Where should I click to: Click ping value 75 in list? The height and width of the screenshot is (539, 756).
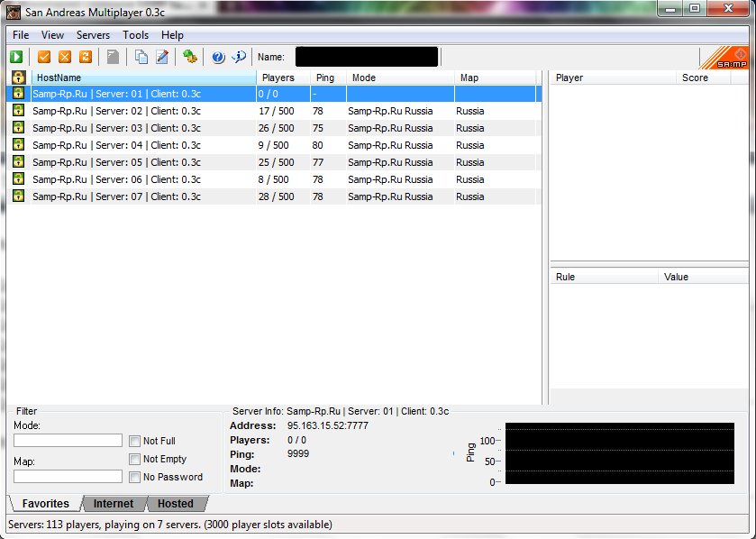click(318, 128)
